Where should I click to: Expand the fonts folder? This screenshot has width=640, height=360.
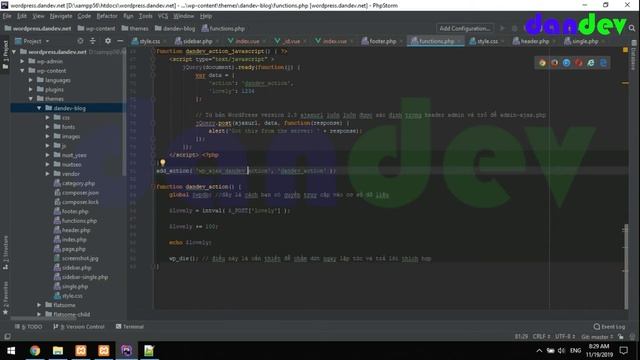pyautogui.click(x=48, y=127)
